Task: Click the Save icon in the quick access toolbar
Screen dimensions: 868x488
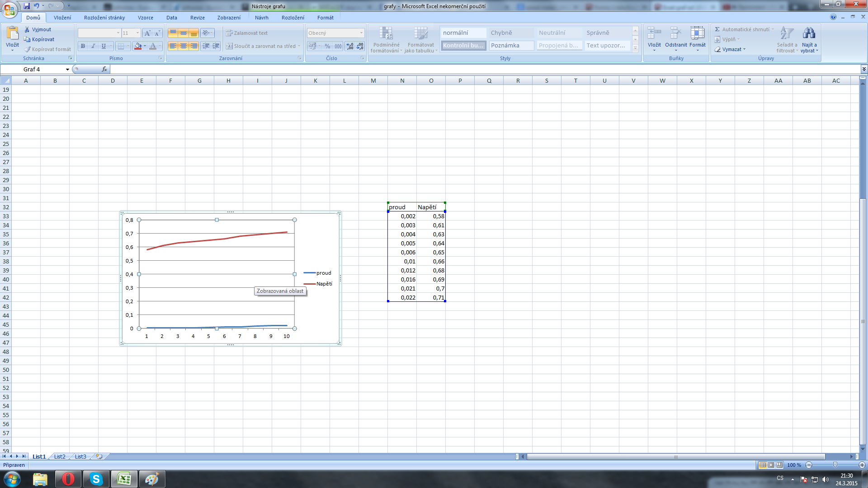Action: (27, 6)
